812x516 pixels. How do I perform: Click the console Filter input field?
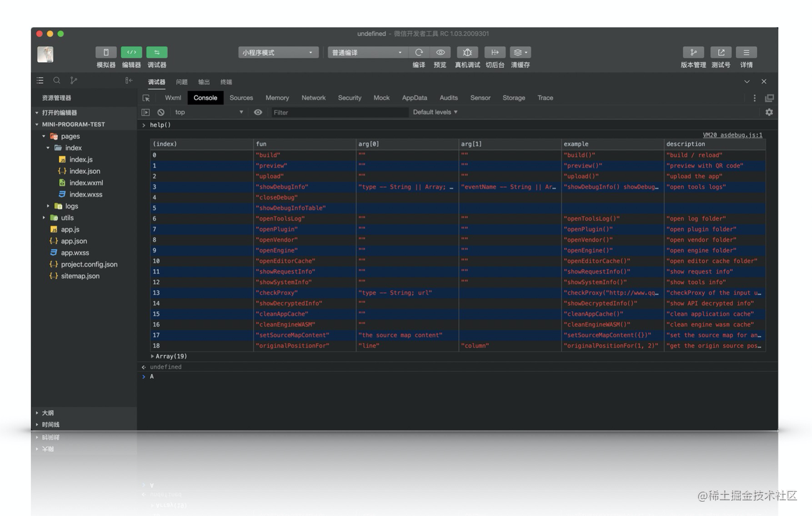(339, 113)
